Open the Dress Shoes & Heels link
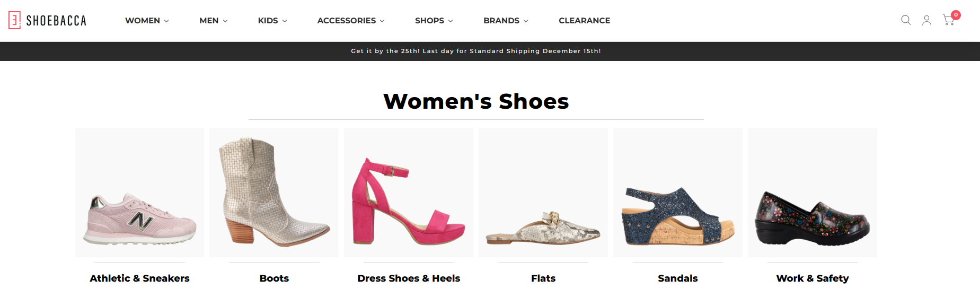980x297 pixels. coord(409,278)
